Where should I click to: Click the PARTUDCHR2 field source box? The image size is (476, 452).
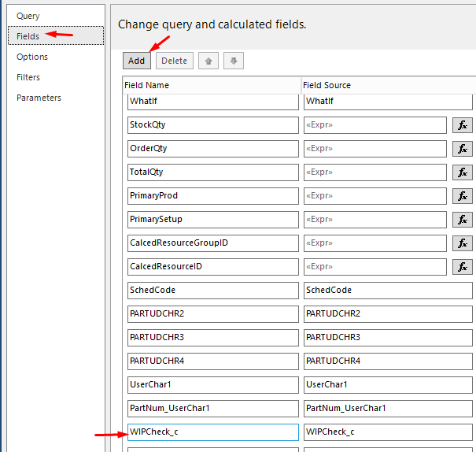[388, 314]
